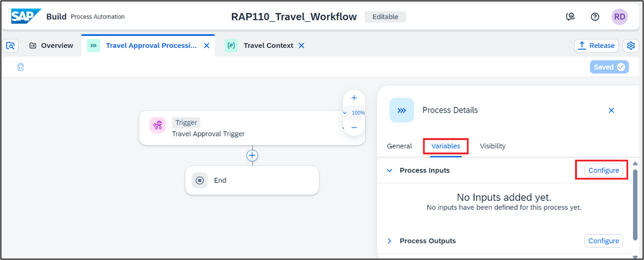Click the "Trigger" label tag
The width and height of the screenshot is (644, 260).
tap(186, 123)
